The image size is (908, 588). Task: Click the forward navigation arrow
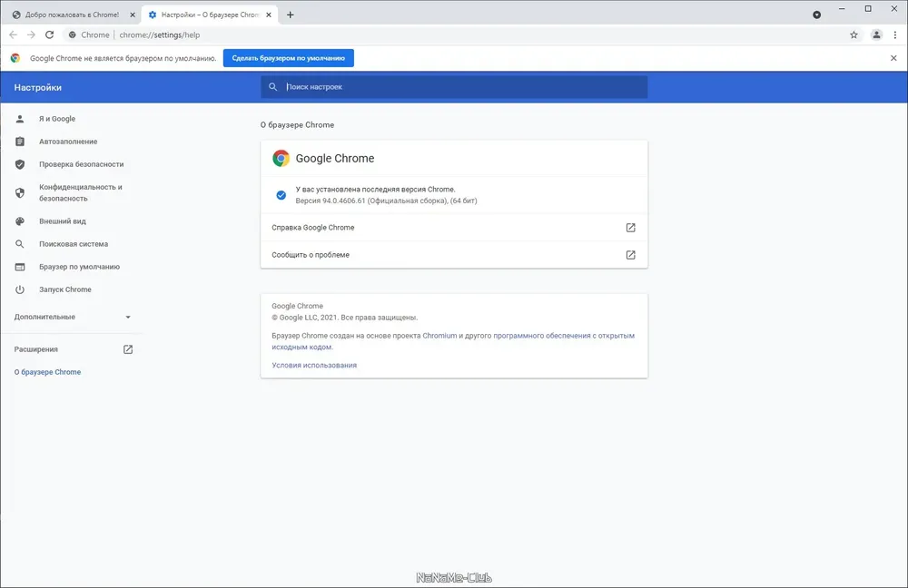point(31,34)
